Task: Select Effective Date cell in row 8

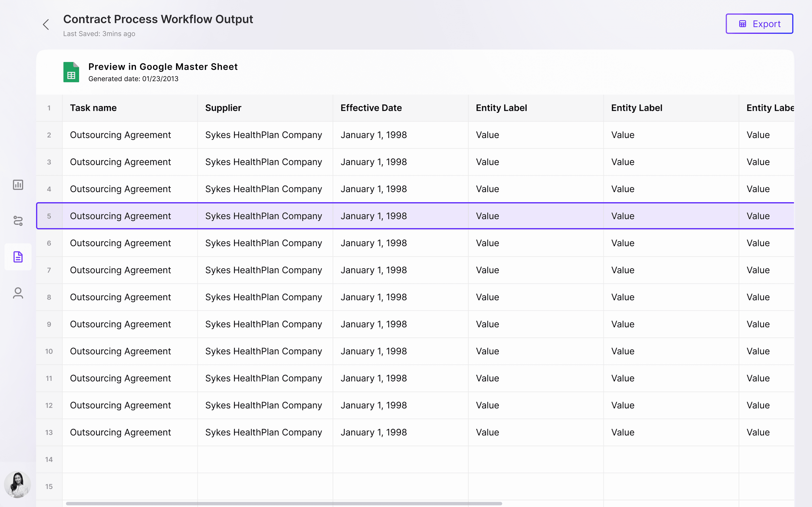Action: point(373,297)
